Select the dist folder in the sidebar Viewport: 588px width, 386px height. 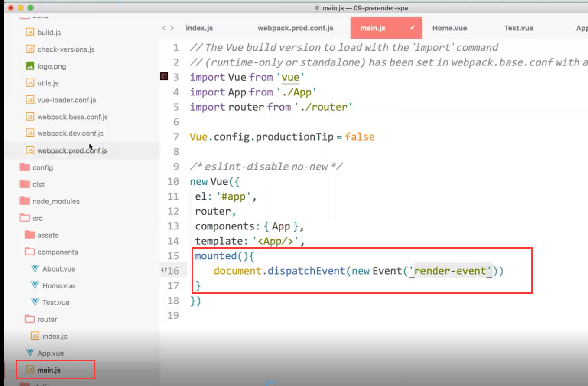39,184
